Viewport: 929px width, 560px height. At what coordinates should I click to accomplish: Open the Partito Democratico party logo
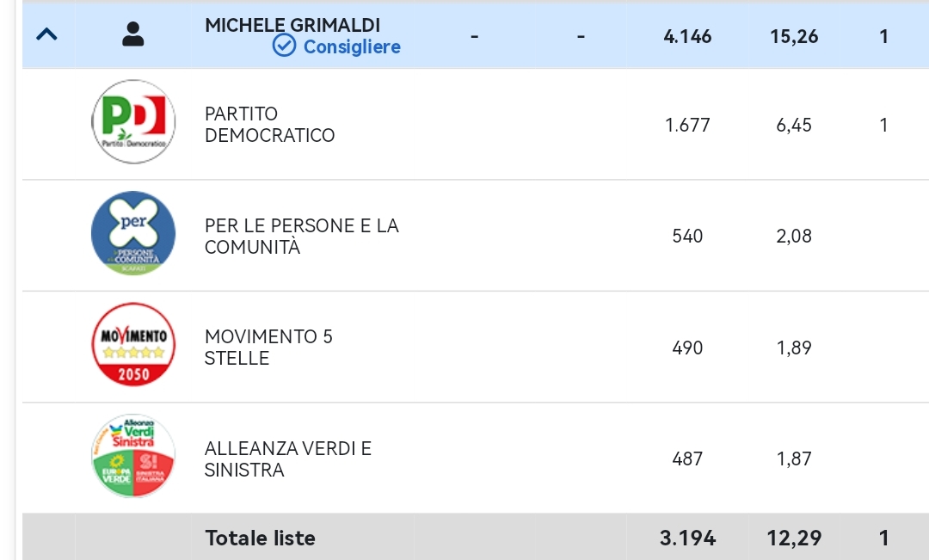pyautogui.click(x=133, y=121)
